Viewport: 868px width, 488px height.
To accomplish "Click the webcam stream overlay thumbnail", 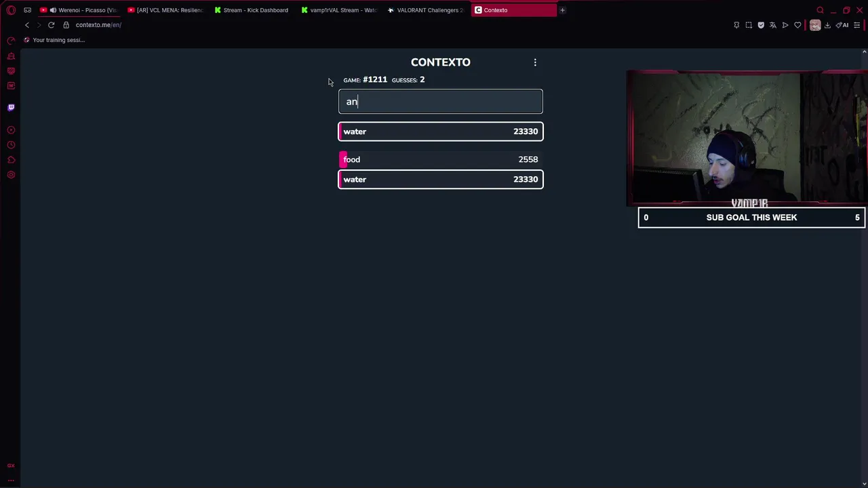I will [746, 138].
